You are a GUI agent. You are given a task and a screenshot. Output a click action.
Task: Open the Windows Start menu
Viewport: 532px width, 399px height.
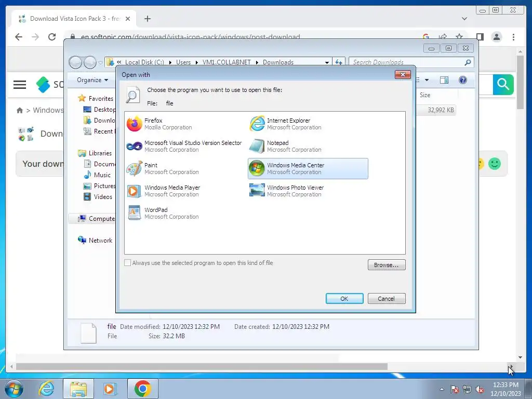click(14, 389)
